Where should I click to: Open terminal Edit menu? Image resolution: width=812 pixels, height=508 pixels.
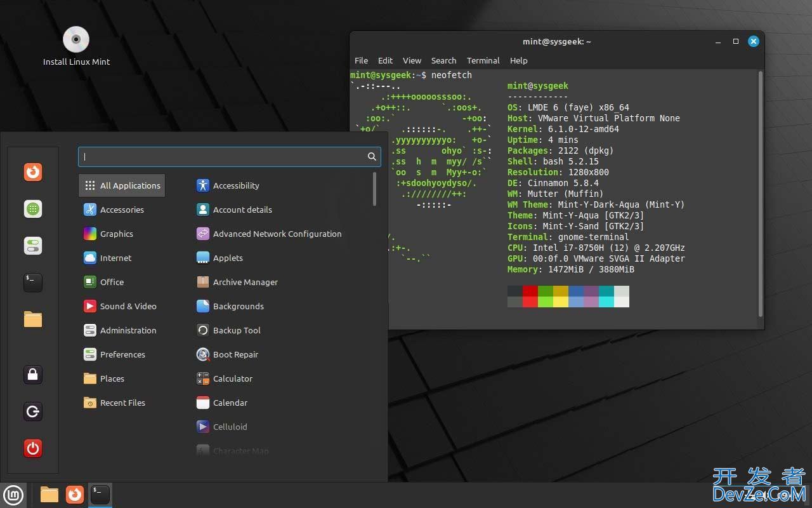coord(385,60)
